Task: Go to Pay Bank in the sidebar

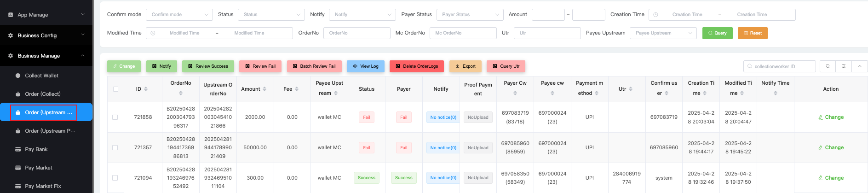Action: pyautogui.click(x=36, y=149)
